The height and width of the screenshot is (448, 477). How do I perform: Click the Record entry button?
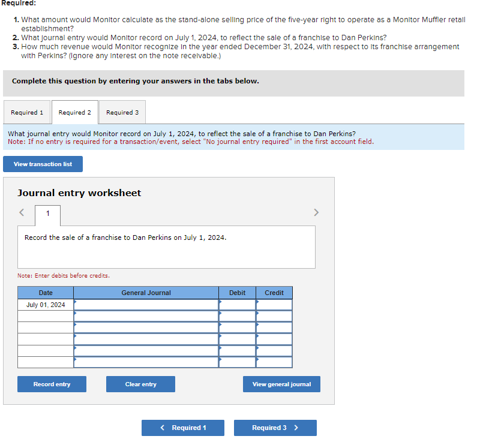click(52, 384)
